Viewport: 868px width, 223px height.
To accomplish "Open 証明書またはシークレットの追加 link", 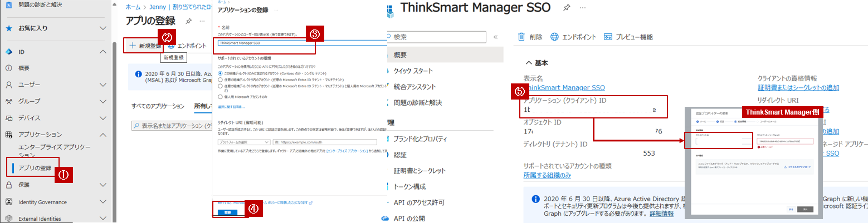I will [798, 88].
